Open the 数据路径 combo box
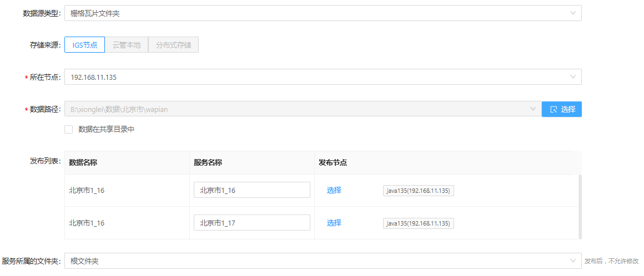644x276 pixels. coord(303,109)
